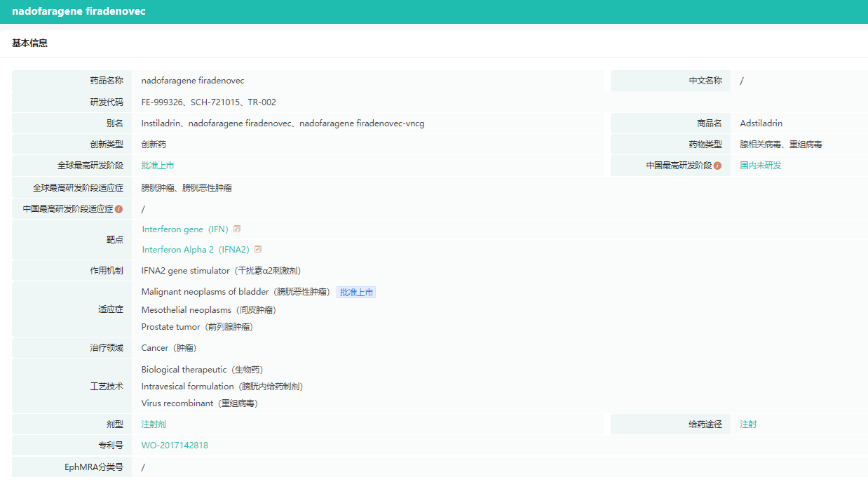Click the 批准上市 badge beside bladder neoplasms

(x=356, y=292)
